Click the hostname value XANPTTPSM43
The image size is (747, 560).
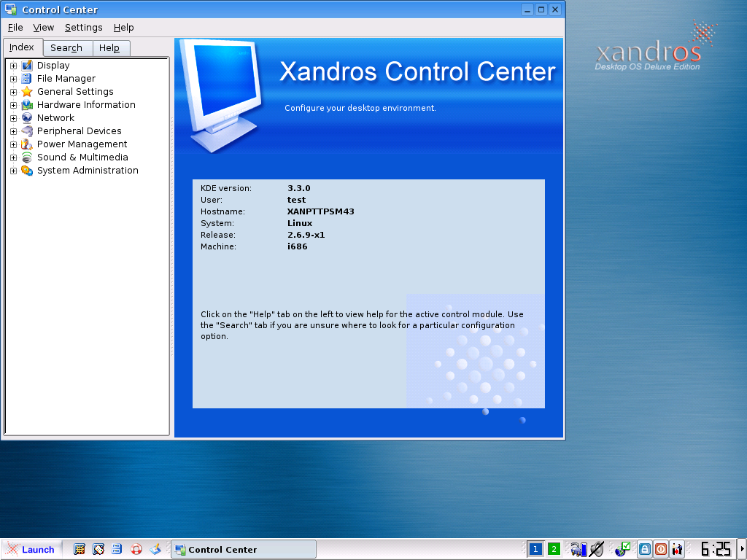(321, 211)
